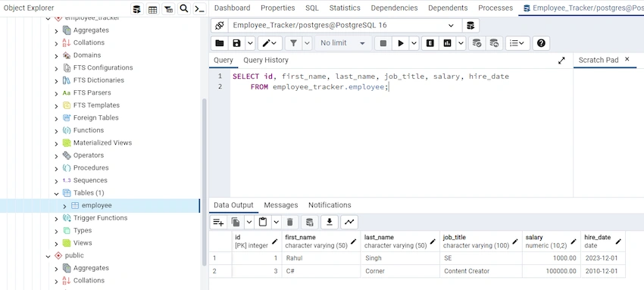Switch to the Query History tab

click(266, 60)
